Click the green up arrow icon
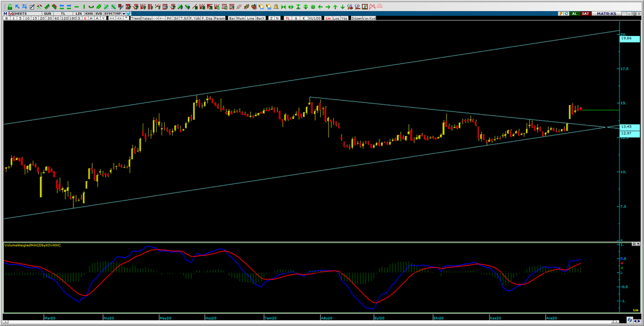The image size is (644, 326). (x=335, y=7)
